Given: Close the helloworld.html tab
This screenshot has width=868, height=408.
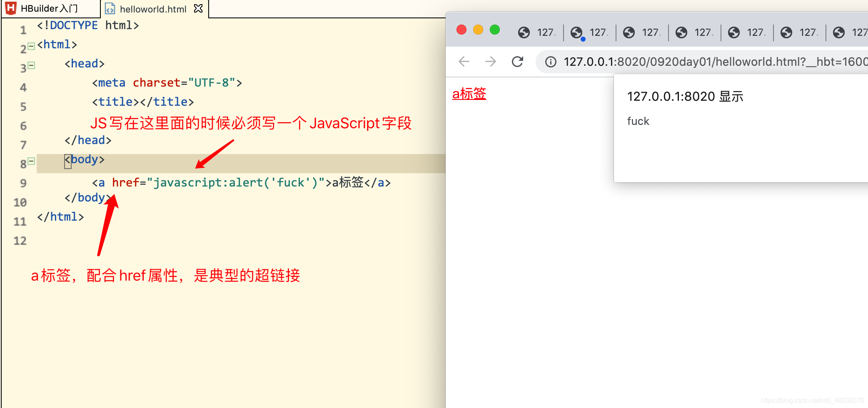Looking at the screenshot, I should coord(199,8).
